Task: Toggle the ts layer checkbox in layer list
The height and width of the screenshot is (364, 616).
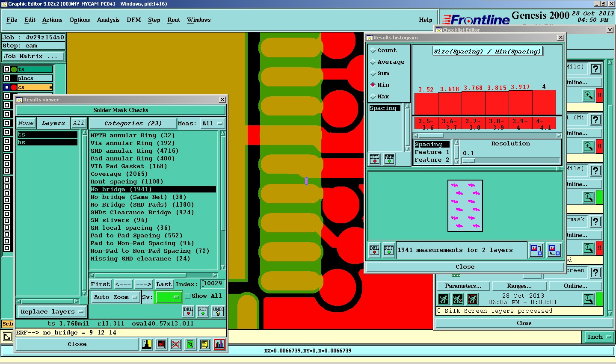Action: pyautogui.click(x=6, y=69)
